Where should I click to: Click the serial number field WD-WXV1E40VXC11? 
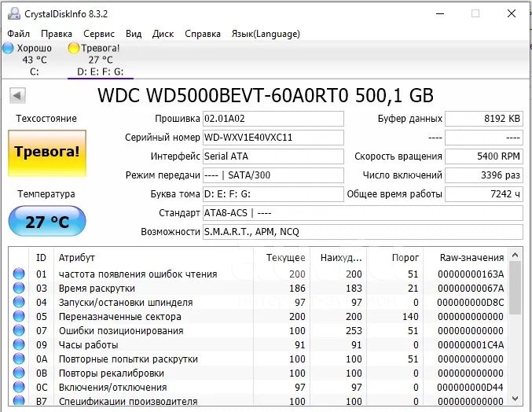(x=273, y=138)
